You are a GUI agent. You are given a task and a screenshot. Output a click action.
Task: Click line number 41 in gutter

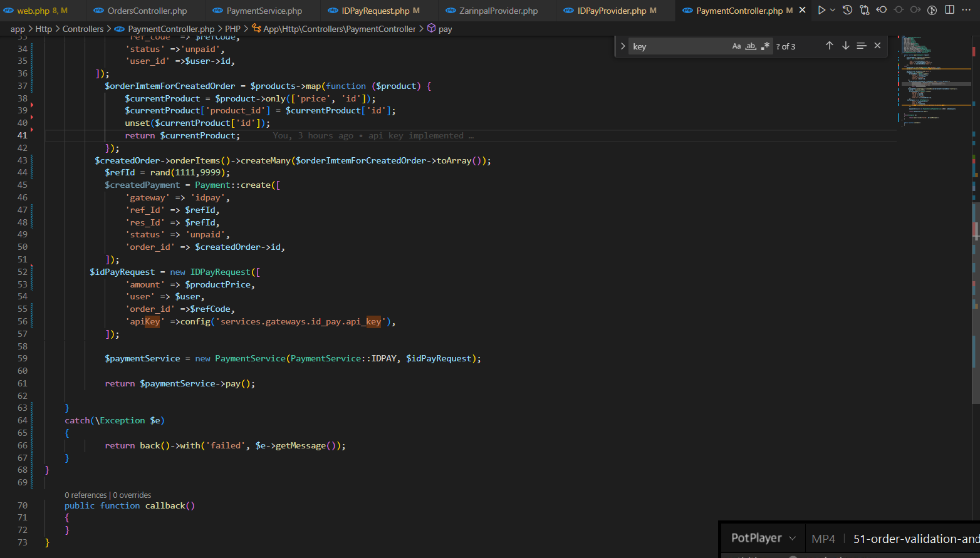coord(23,135)
